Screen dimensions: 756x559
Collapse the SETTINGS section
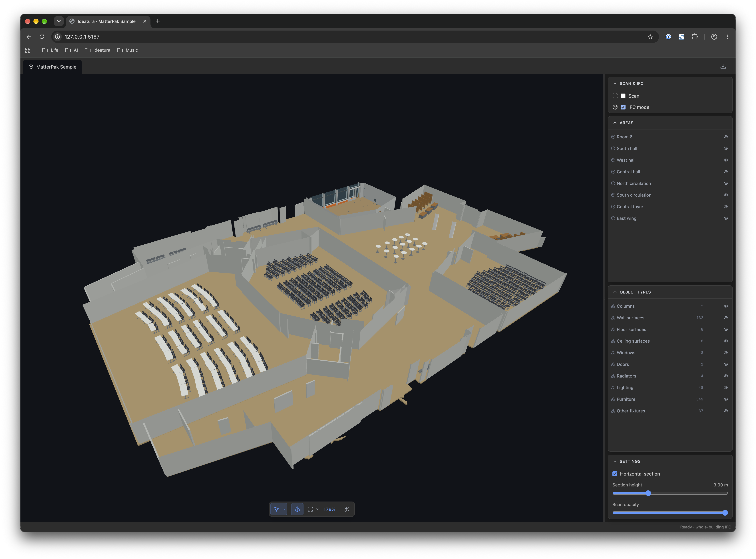click(615, 462)
